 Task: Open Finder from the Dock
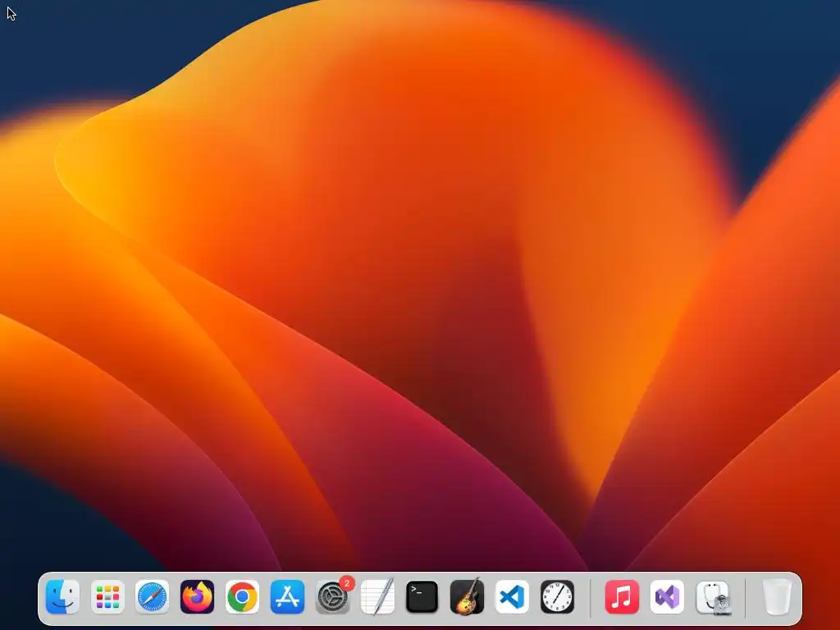click(x=62, y=597)
